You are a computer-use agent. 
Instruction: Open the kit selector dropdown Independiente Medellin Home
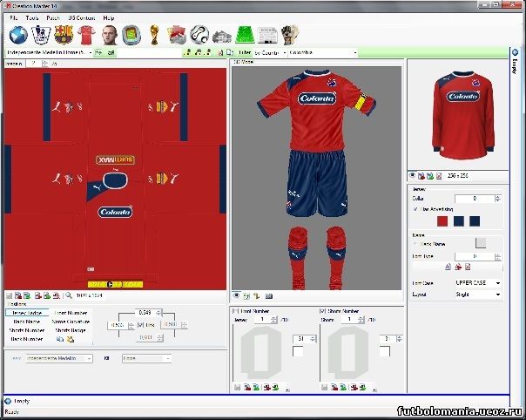point(50,52)
